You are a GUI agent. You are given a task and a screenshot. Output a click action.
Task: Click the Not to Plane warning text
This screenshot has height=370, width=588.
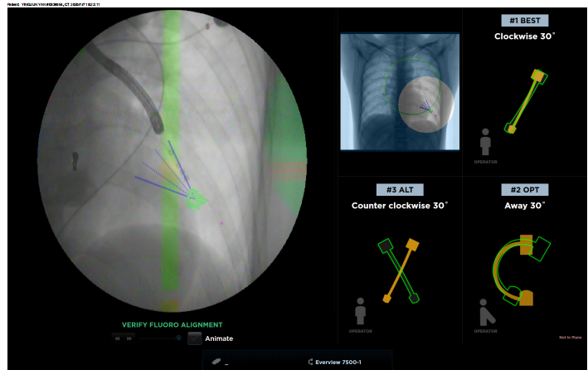tap(571, 337)
